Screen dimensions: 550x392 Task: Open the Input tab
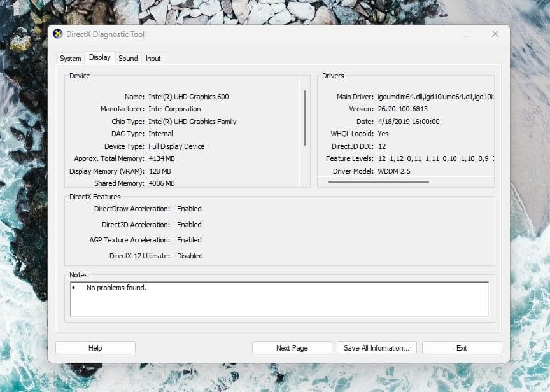coord(153,58)
